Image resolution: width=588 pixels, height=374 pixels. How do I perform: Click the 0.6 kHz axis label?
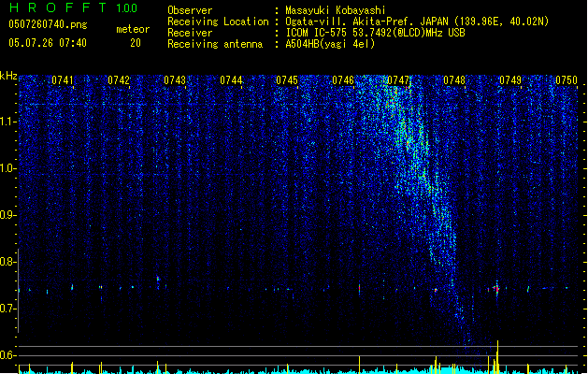click(x=8, y=355)
